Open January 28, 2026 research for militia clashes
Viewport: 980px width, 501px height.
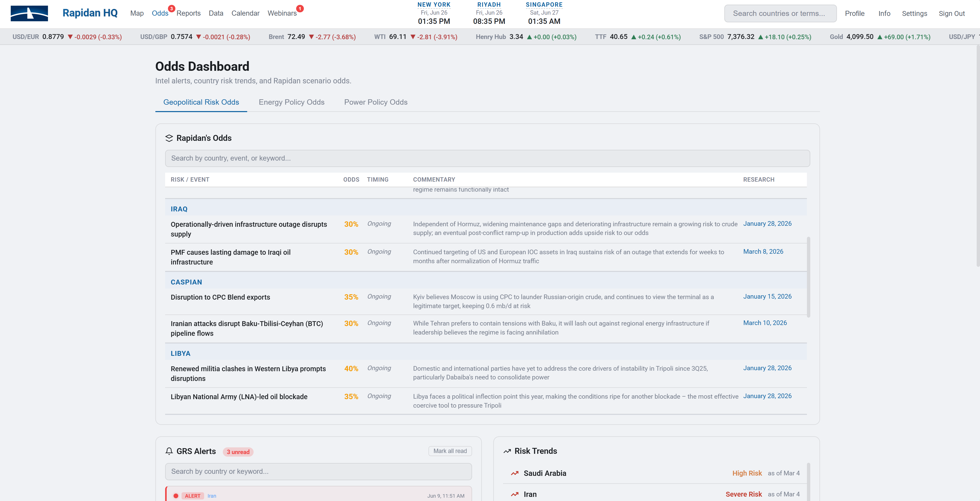coord(767,368)
